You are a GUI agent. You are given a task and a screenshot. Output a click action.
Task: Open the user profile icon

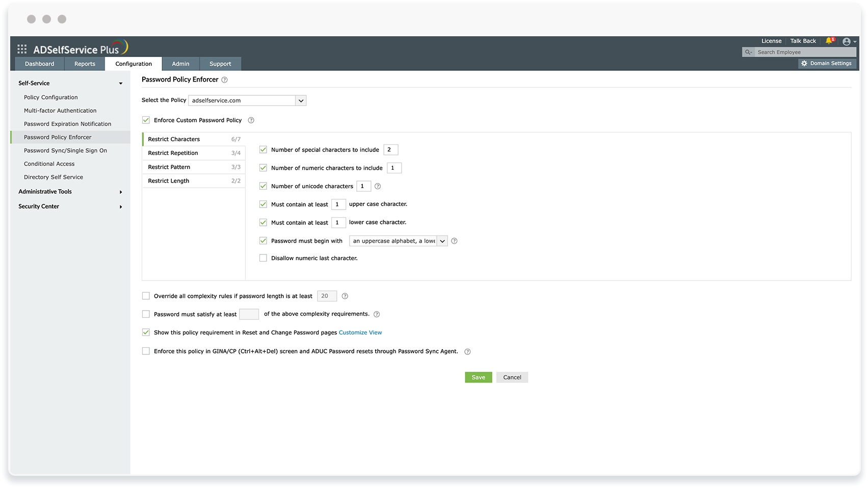(x=847, y=41)
